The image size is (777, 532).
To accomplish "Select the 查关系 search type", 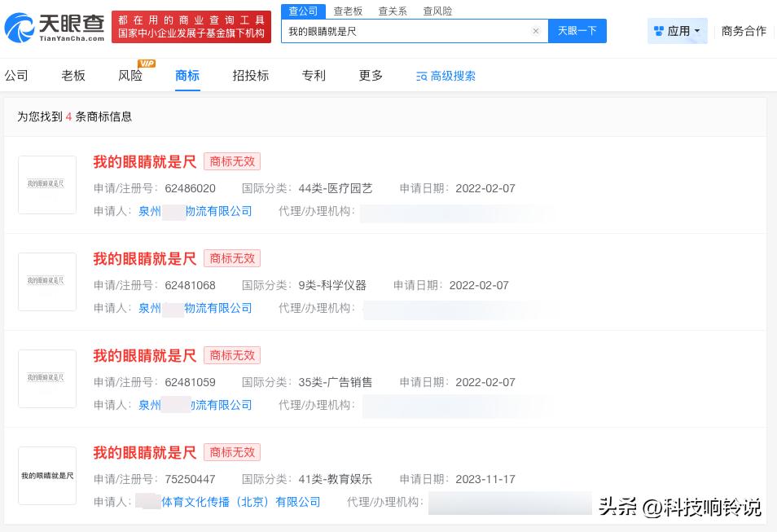I will coord(392,11).
